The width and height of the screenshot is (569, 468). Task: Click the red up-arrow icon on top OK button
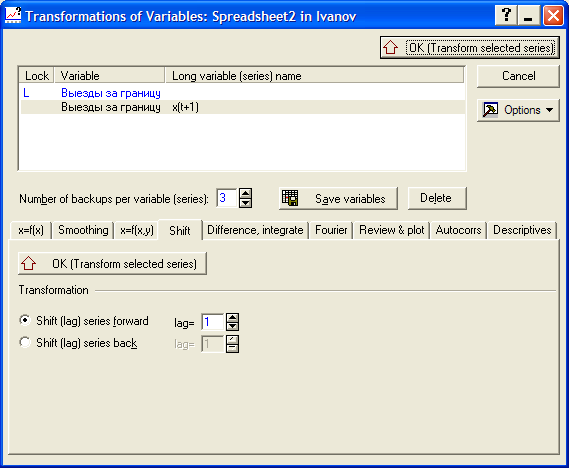point(391,48)
